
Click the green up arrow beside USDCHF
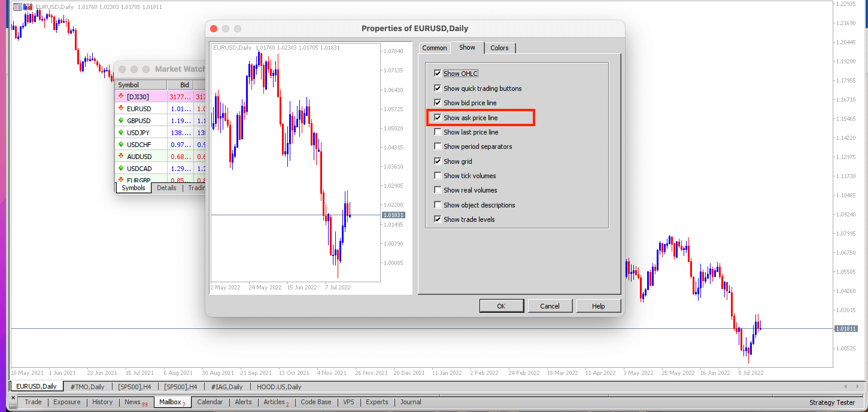tap(122, 145)
